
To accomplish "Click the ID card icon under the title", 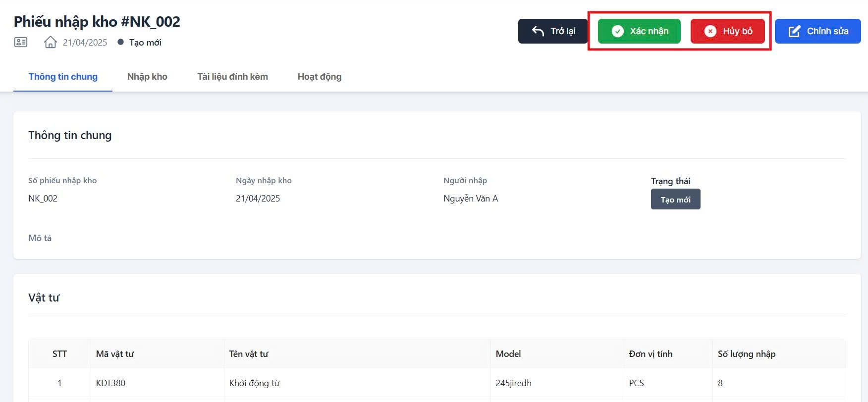I will (21, 42).
